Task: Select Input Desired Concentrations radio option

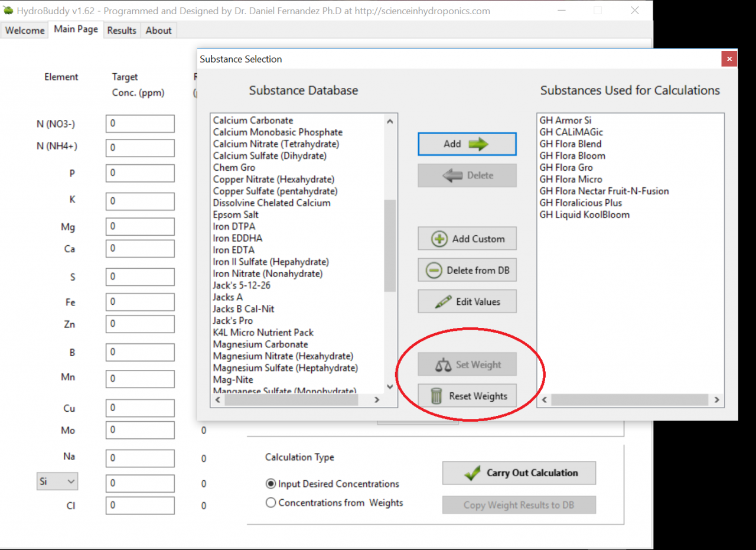Action: [x=271, y=484]
